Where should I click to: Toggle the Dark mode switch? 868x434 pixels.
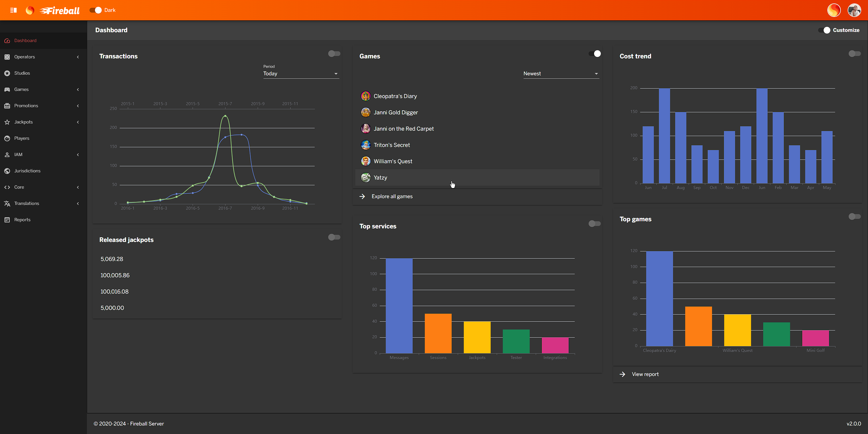96,10
